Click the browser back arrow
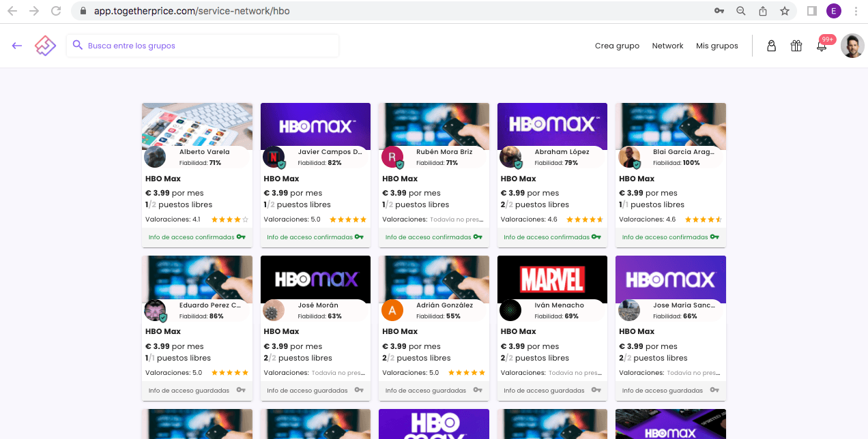The height and width of the screenshot is (439, 868). click(x=12, y=11)
